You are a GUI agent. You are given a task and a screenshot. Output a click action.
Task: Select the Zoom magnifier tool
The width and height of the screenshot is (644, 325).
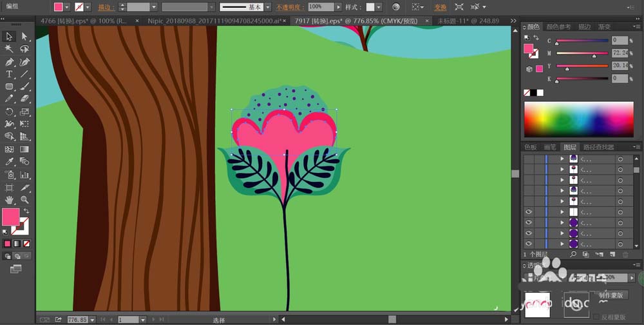tap(24, 200)
